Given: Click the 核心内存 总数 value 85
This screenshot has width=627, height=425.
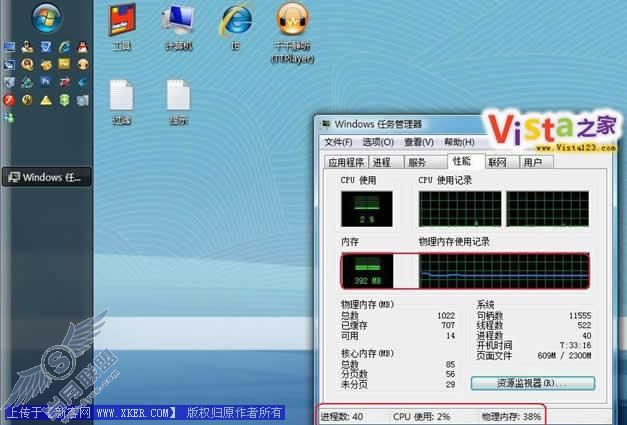Looking at the screenshot, I should point(450,364).
